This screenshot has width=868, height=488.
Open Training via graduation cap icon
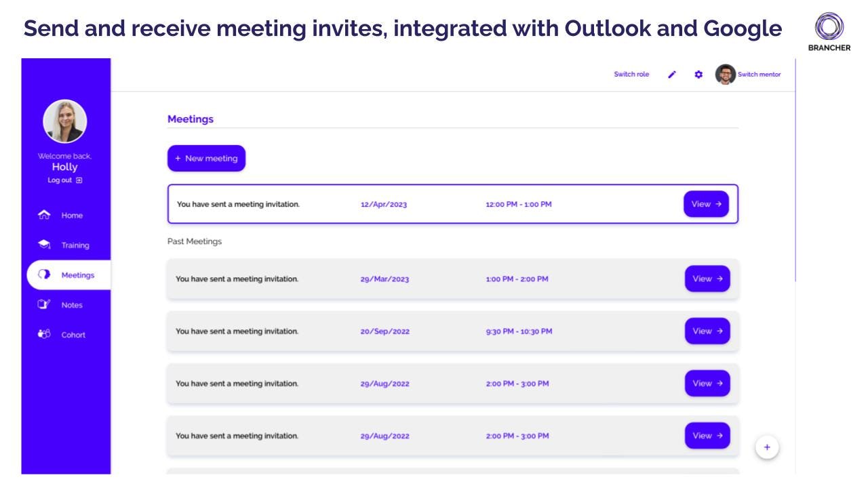[x=44, y=245]
